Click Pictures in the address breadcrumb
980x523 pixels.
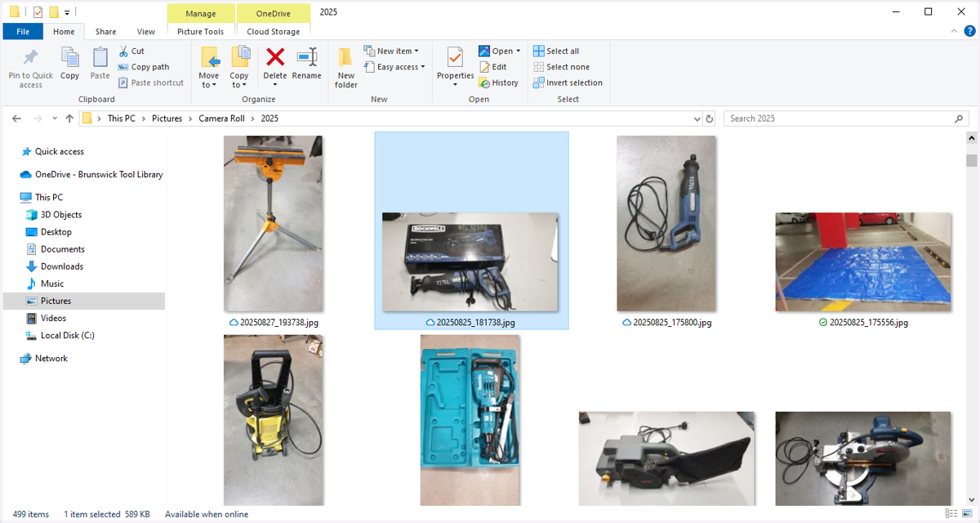167,118
